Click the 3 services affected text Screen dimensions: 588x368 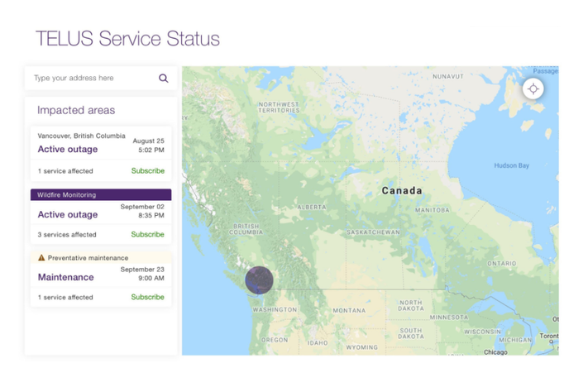click(67, 235)
